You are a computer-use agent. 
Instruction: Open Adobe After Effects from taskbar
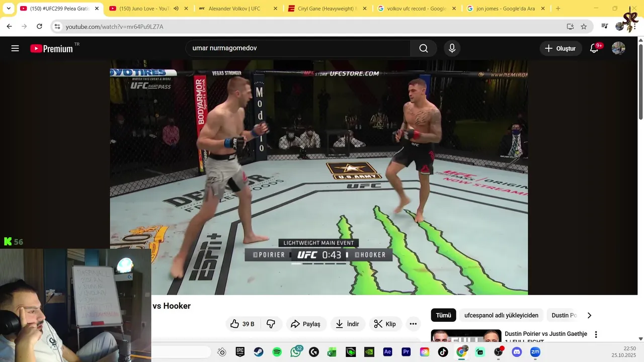[387, 352]
